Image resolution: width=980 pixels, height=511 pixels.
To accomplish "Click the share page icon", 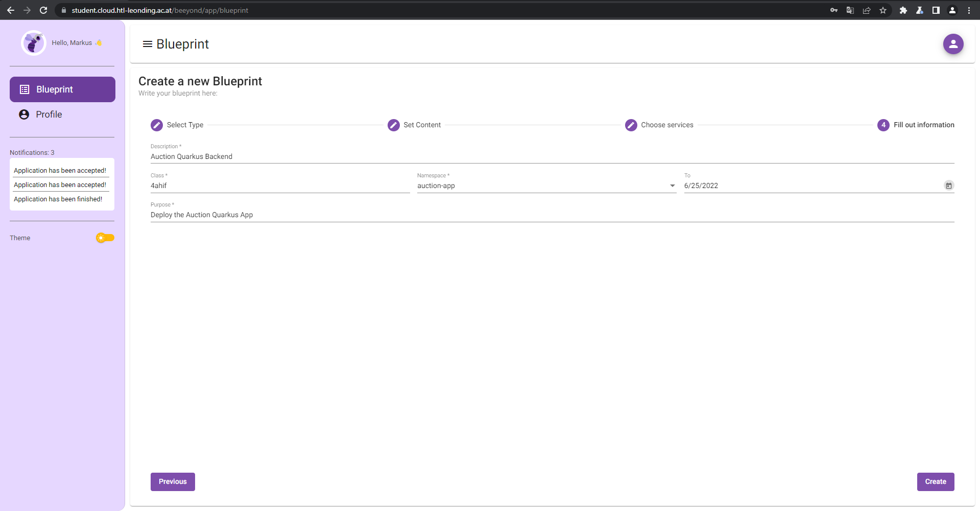I will pyautogui.click(x=867, y=10).
